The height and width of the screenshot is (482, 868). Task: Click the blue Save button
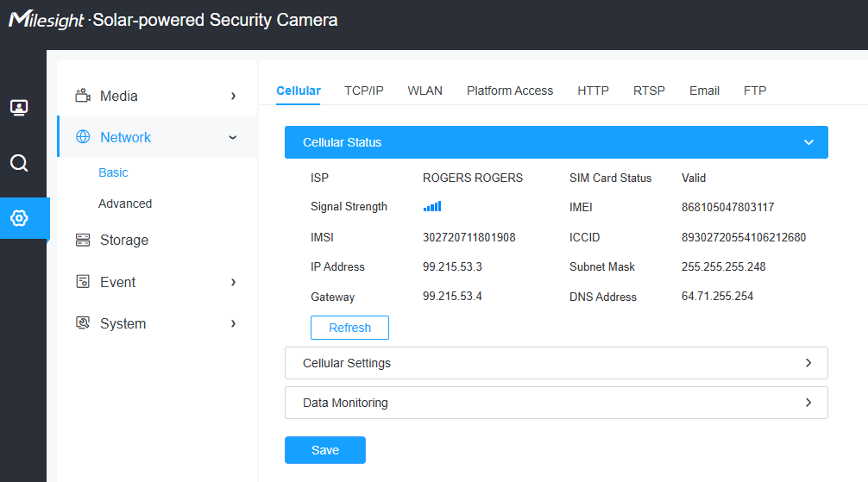325,450
